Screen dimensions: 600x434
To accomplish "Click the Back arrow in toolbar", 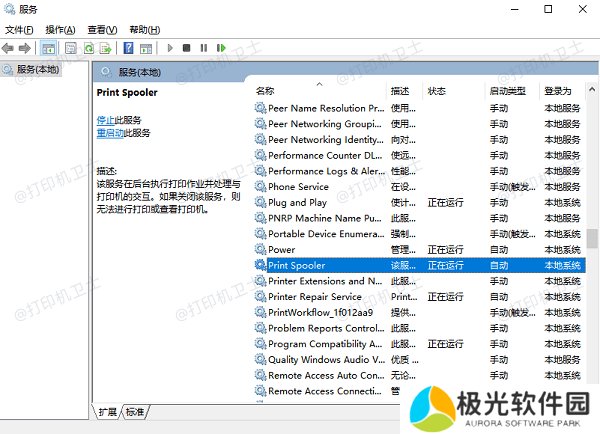I will (9, 48).
